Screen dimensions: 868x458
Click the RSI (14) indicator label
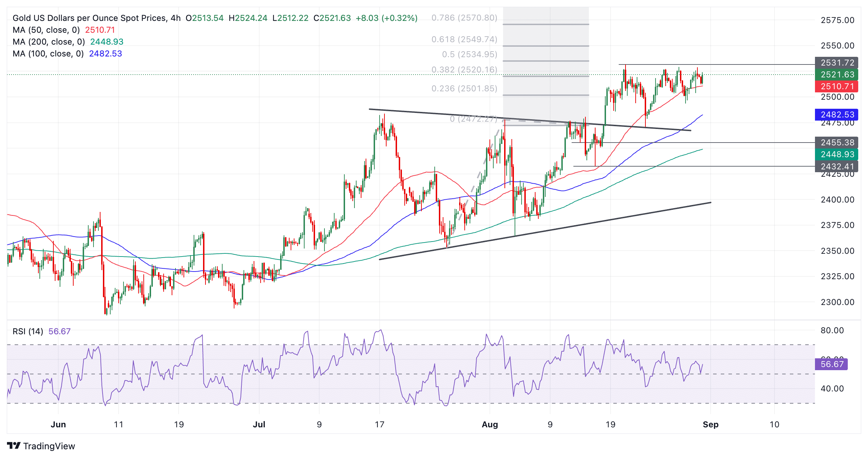point(28,331)
